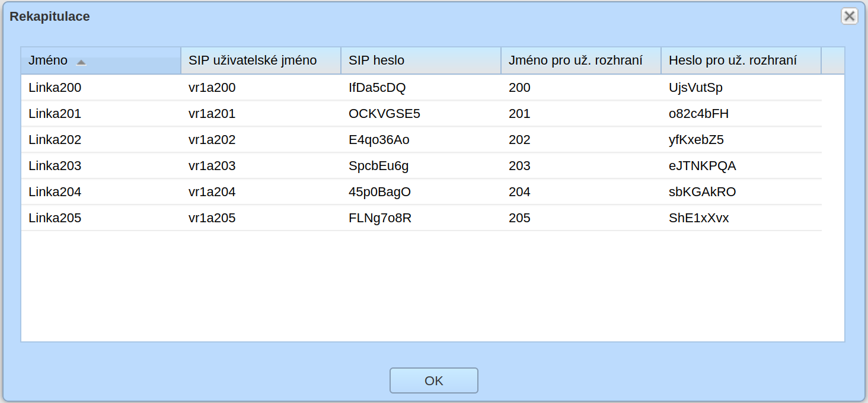Viewport: 868px width, 403px height.
Task: Click interface password yfKxebZ5
Action: [697, 140]
